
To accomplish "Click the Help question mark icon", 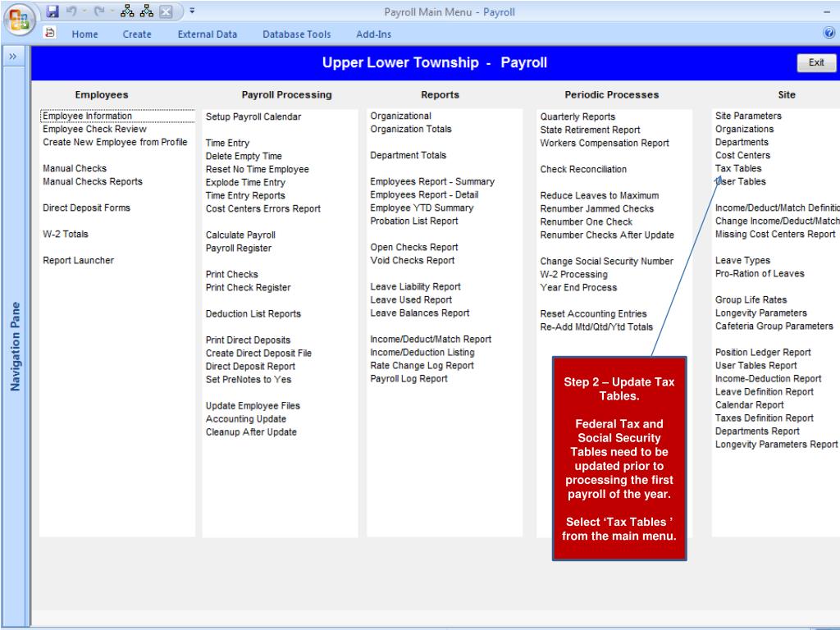I will (829, 33).
